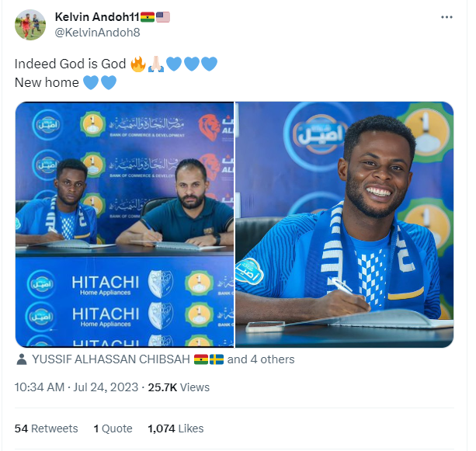Click the USA flag beside display name
476x451 pixels.
pyautogui.click(x=163, y=17)
